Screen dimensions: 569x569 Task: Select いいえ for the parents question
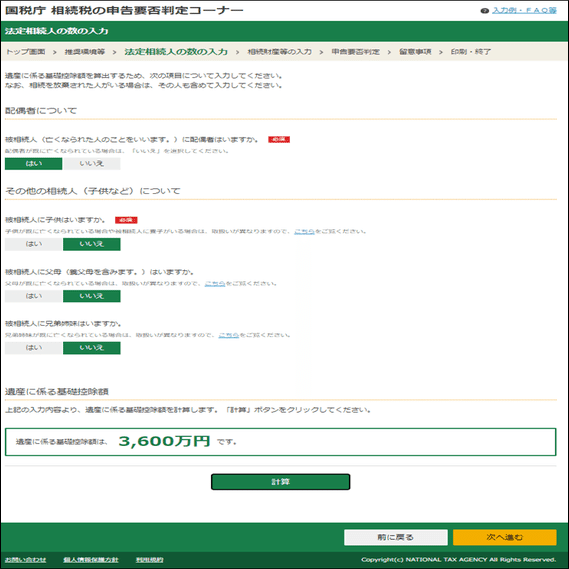point(92,296)
